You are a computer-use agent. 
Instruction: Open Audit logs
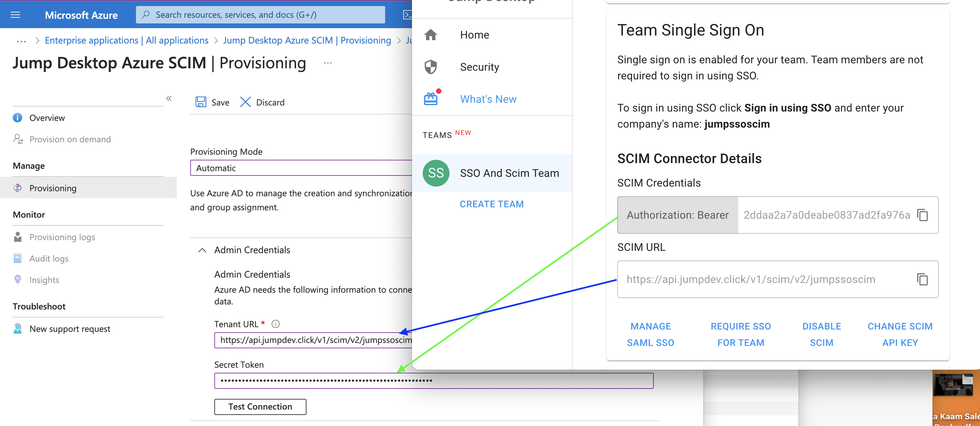tap(49, 258)
